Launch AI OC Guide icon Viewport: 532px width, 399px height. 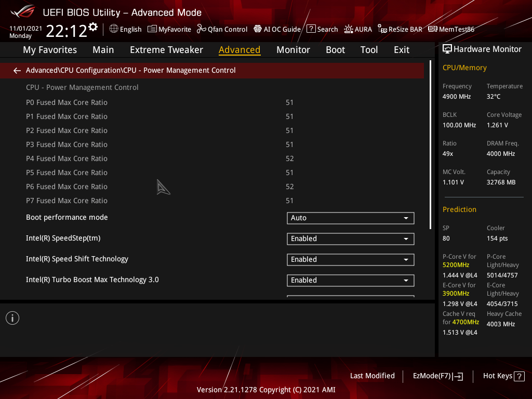click(x=258, y=29)
